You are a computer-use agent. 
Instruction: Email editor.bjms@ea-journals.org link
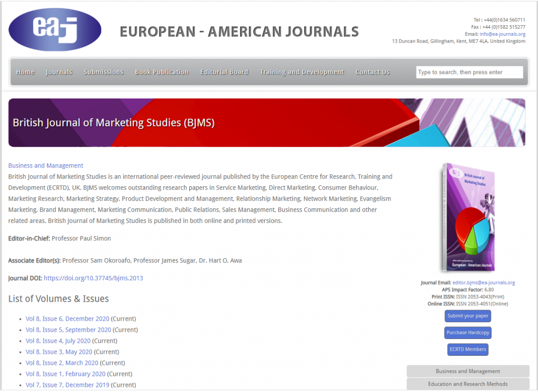(483, 283)
